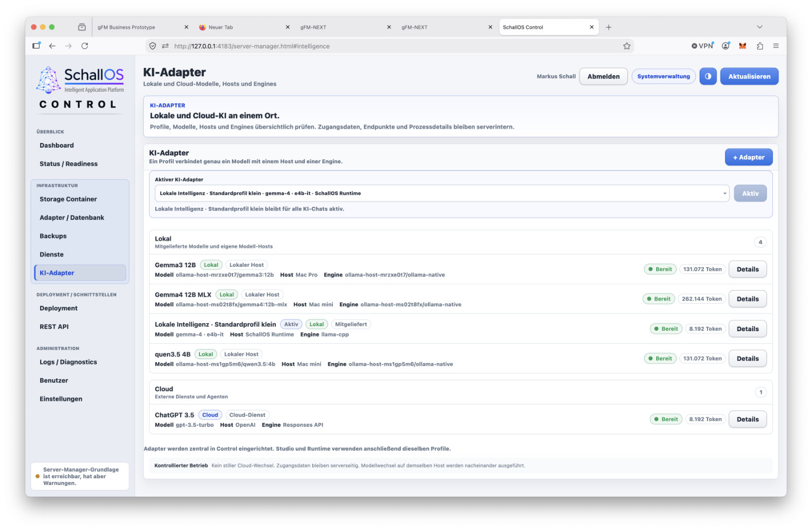Screen dimensions: 812x530
Task: Click the address bar URL field
Action: [x=391, y=46]
